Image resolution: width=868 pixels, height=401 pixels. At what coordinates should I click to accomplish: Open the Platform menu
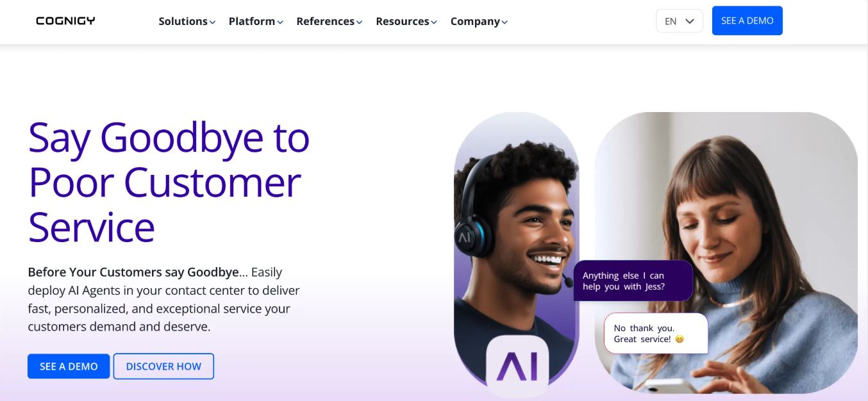pyautogui.click(x=256, y=21)
